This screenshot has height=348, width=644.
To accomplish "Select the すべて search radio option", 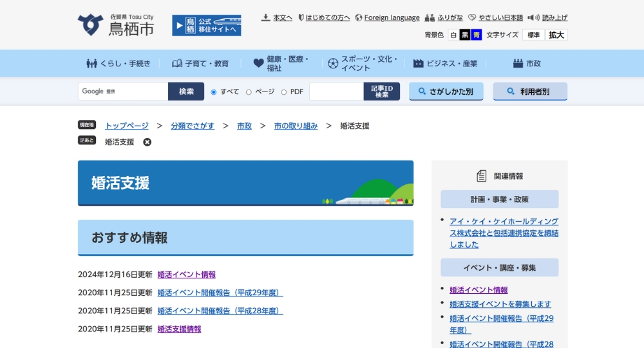I will point(214,92).
